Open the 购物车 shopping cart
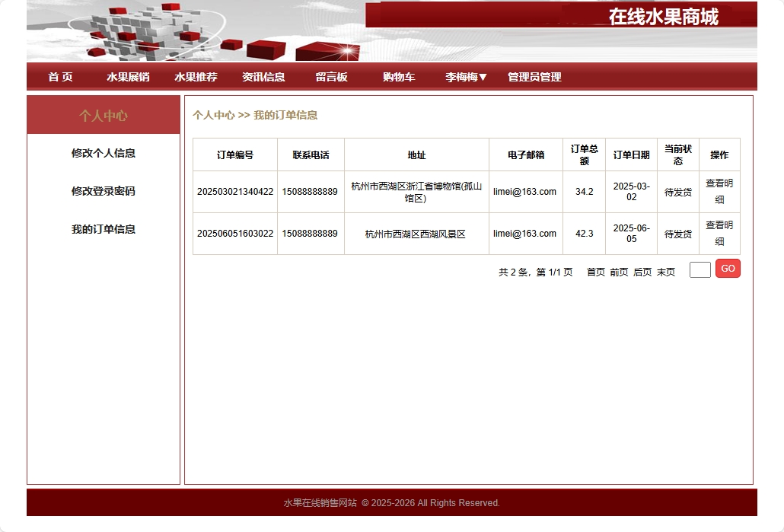 (398, 77)
